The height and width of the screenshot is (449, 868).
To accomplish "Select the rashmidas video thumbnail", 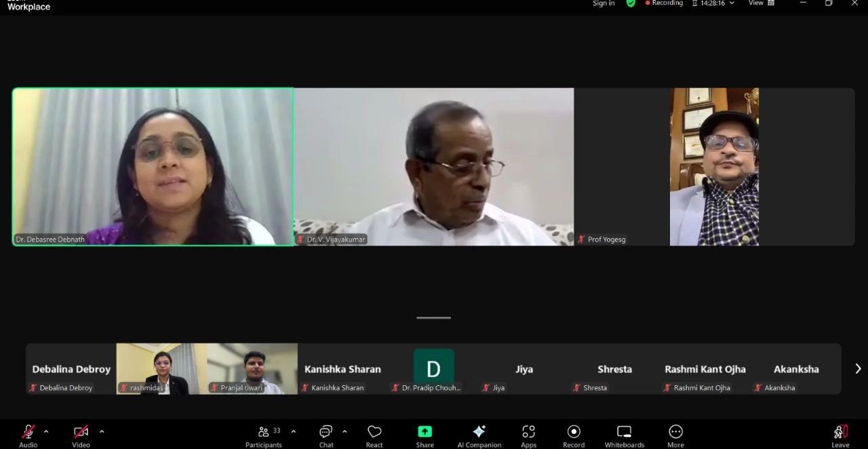I will tap(162, 368).
